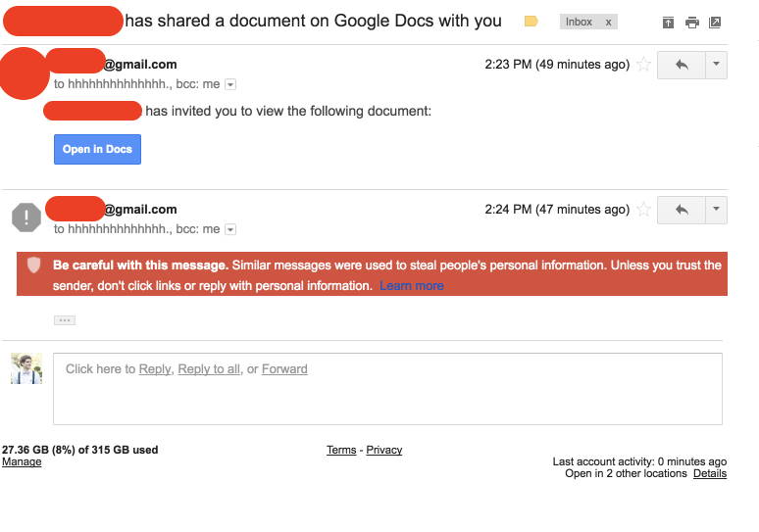
Task: Click the yellow importance marker
Action: pyautogui.click(x=531, y=22)
